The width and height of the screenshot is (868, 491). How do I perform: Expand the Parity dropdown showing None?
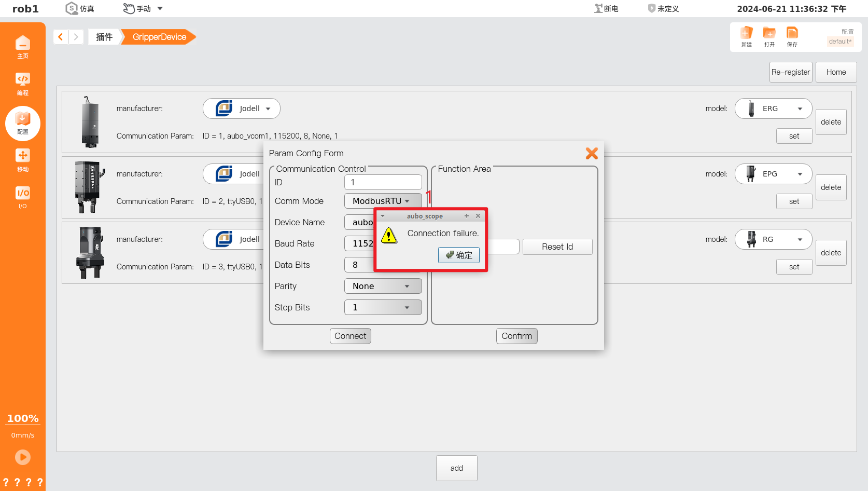click(383, 286)
